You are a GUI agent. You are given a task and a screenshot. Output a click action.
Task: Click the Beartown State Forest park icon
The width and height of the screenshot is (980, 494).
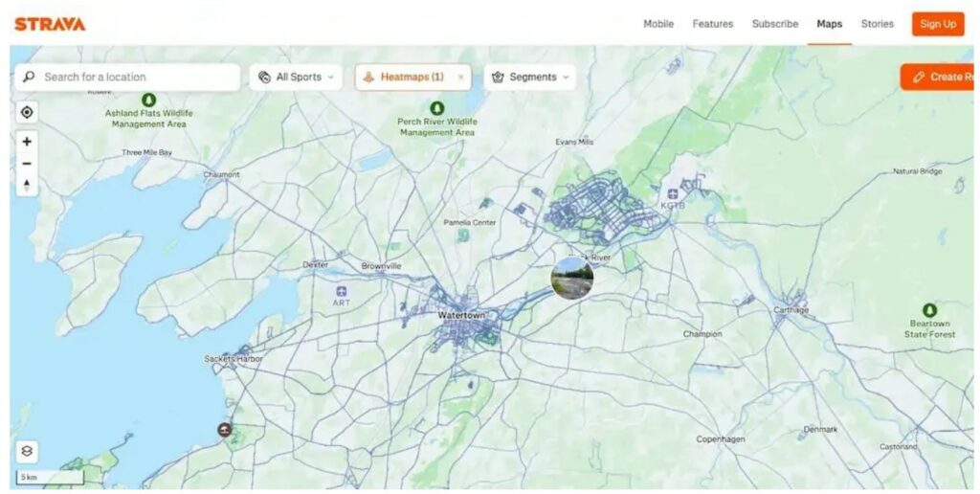pos(929,310)
